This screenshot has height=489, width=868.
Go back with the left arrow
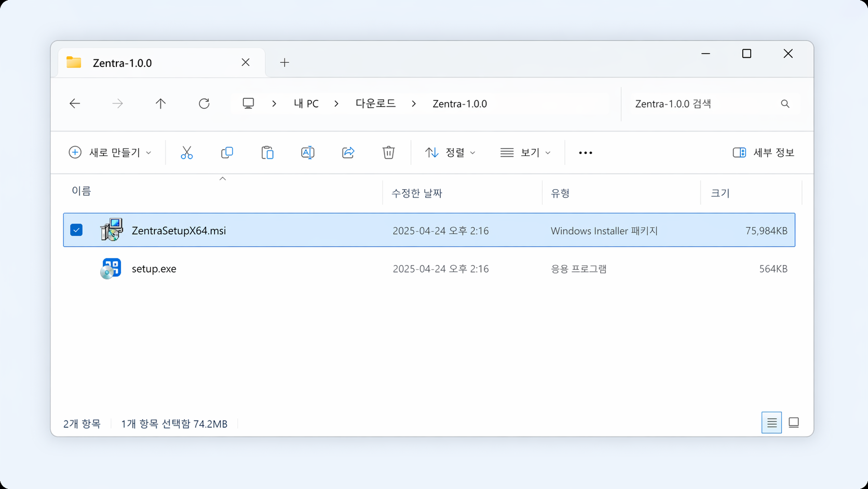coord(75,103)
